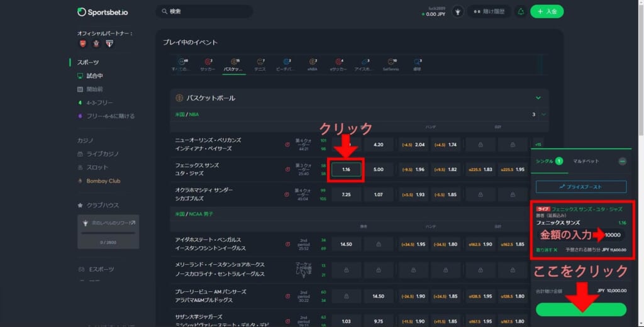The image size is (644, 327).
Task: Click ライブカジノ icon in sidebar
Action: pos(80,154)
